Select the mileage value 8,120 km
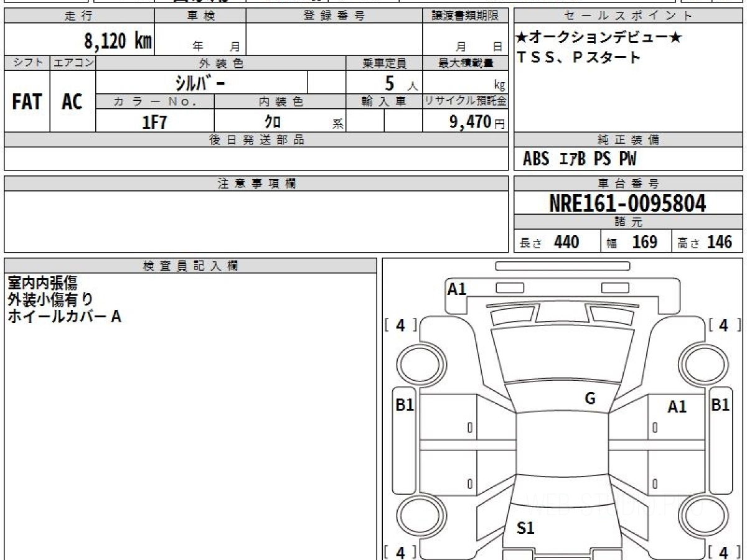 [x=118, y=41]
